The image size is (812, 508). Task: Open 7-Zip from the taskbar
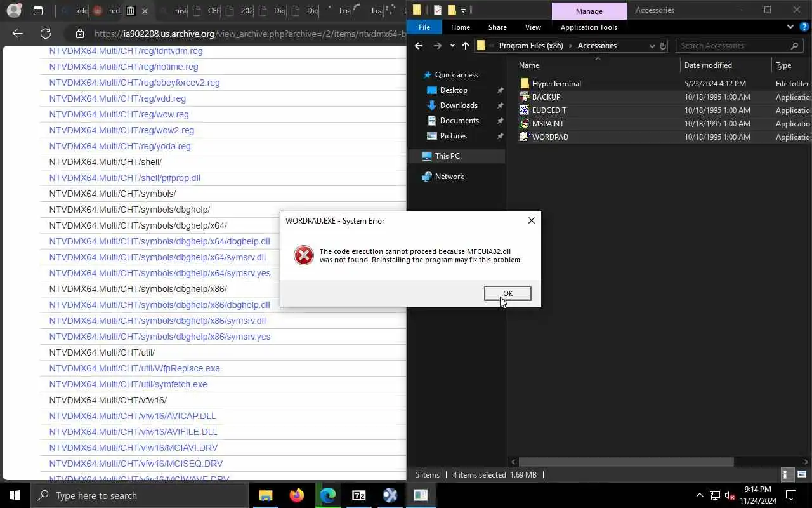[359, 495]
